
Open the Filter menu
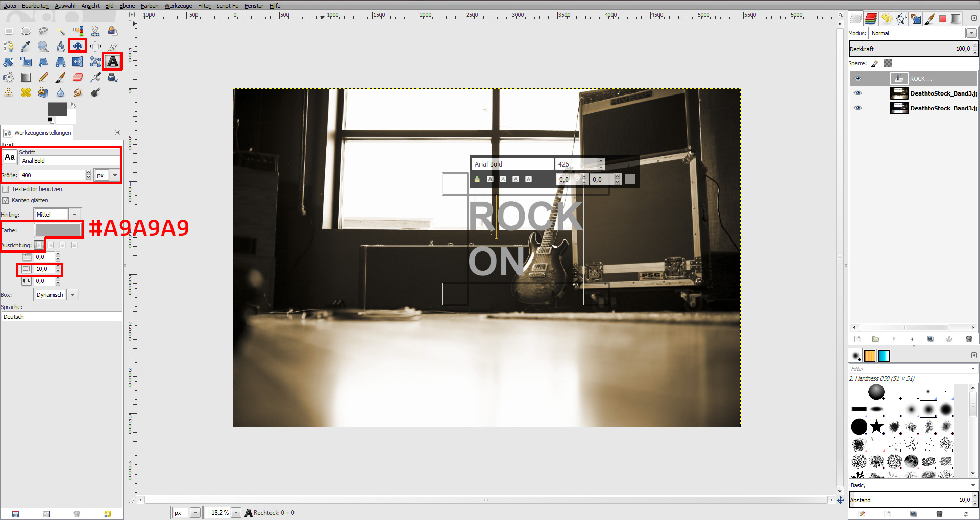[204, 6]
